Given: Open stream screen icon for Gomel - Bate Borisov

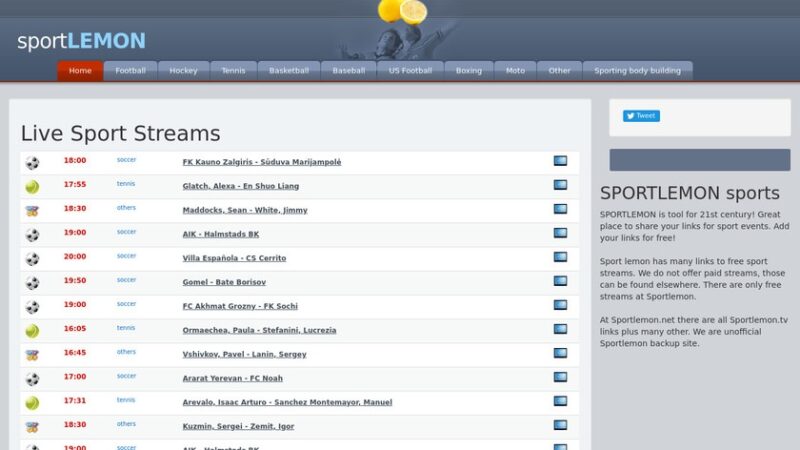Looking at the screenshot, I should 560,281.
